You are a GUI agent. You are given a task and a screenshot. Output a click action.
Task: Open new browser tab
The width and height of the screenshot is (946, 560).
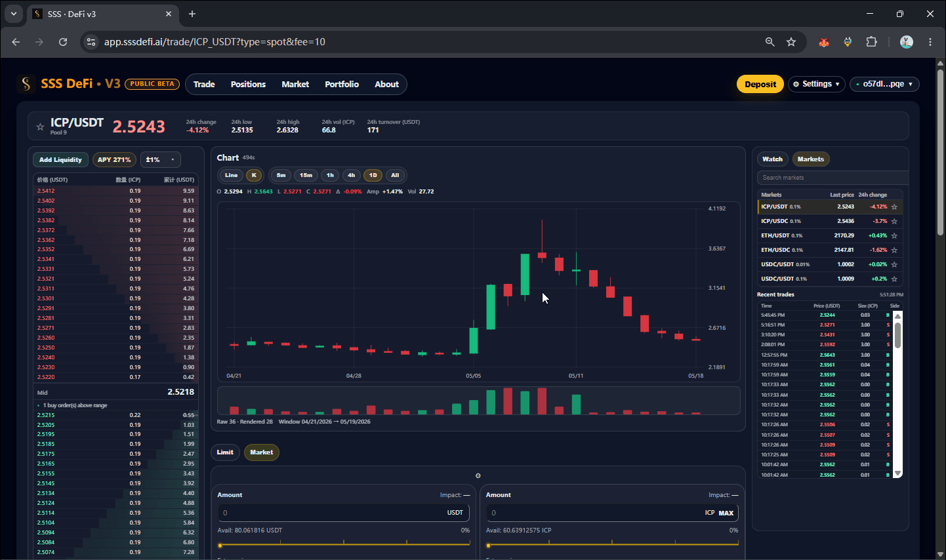(192, 14)
